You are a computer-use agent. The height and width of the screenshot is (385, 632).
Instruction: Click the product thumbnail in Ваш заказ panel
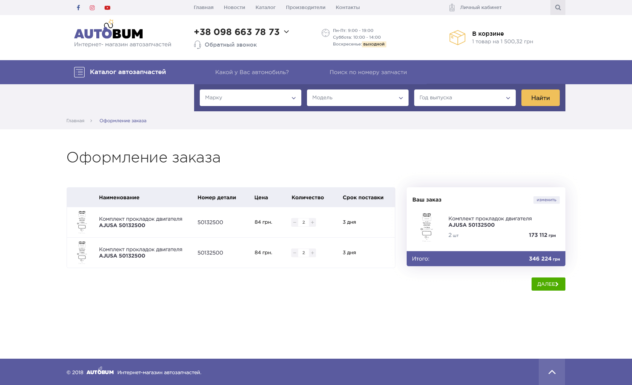[426, 227]
